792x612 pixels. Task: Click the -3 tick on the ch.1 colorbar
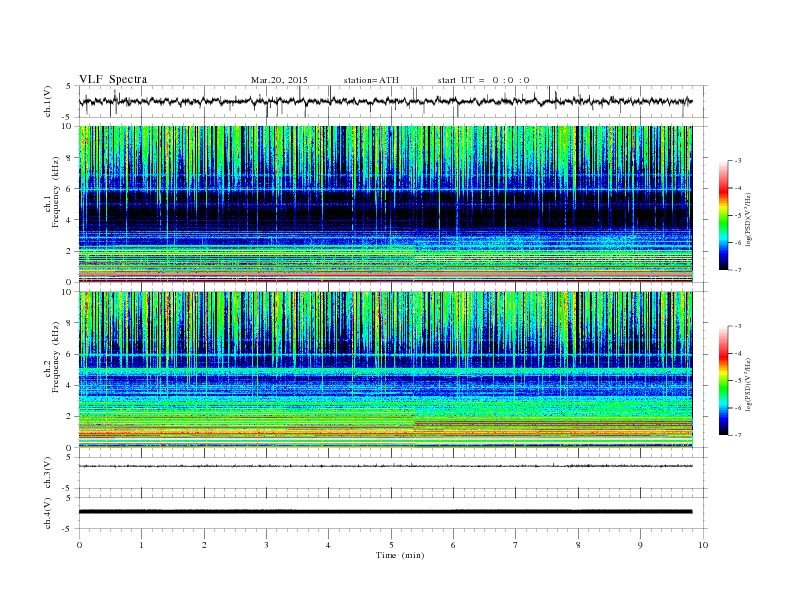[x=737, y=161]
